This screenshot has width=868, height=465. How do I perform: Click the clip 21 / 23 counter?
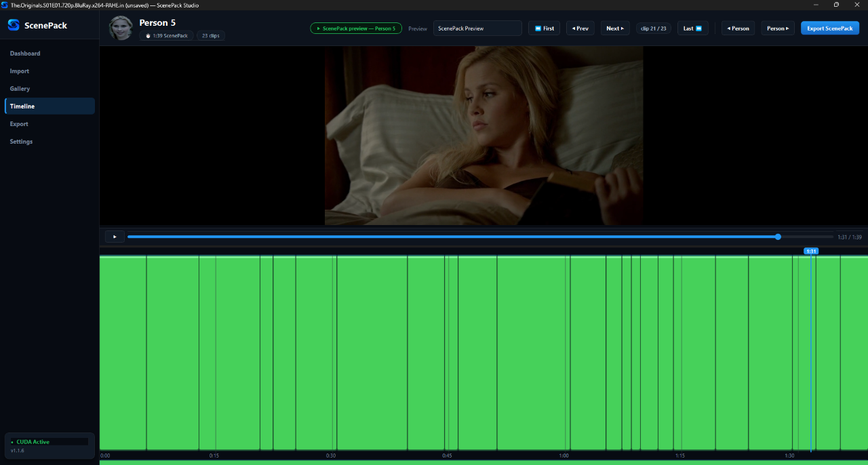pyautogui.click(x=654, y=28)
